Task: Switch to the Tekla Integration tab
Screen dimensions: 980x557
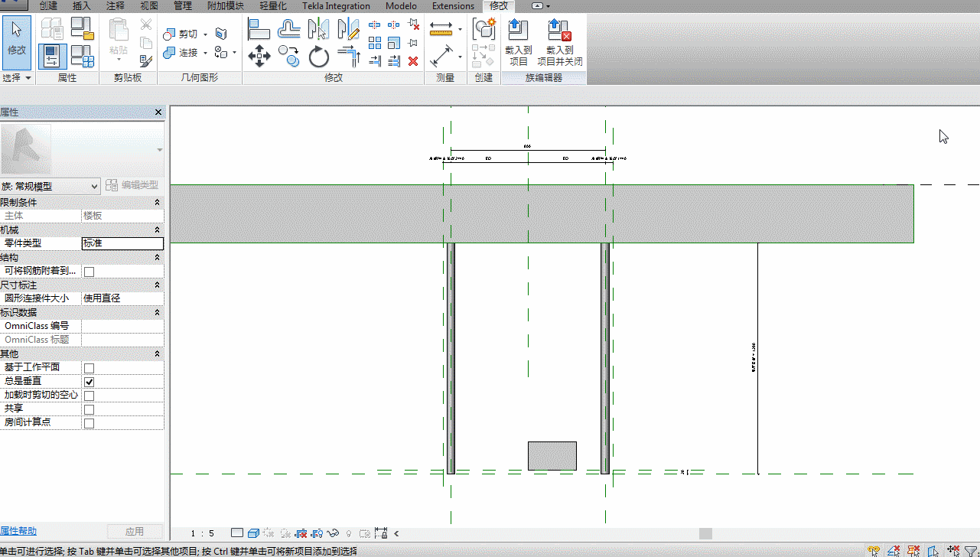Action: point(336,5)
